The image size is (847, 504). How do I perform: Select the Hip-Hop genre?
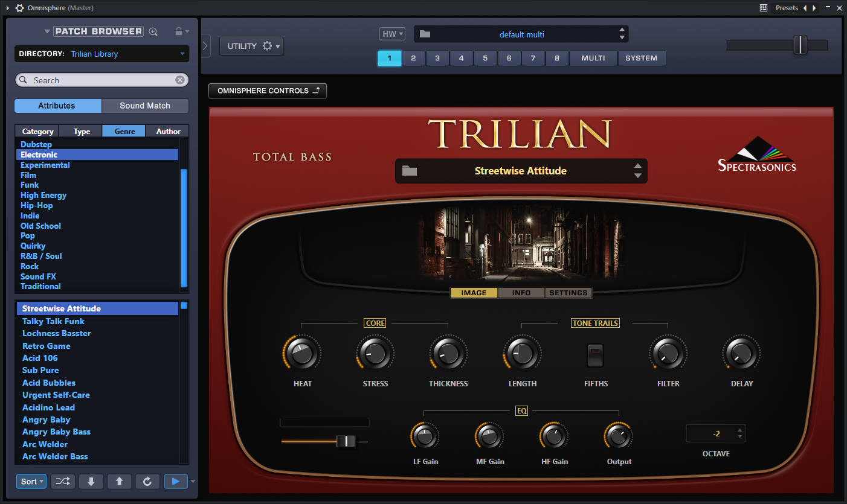(37, 205)
